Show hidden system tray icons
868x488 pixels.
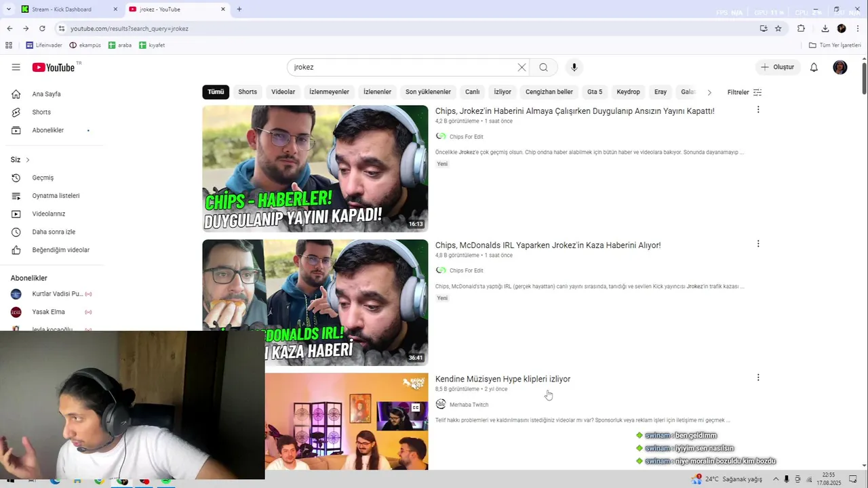pyautogui.click(x=776, y=479)
